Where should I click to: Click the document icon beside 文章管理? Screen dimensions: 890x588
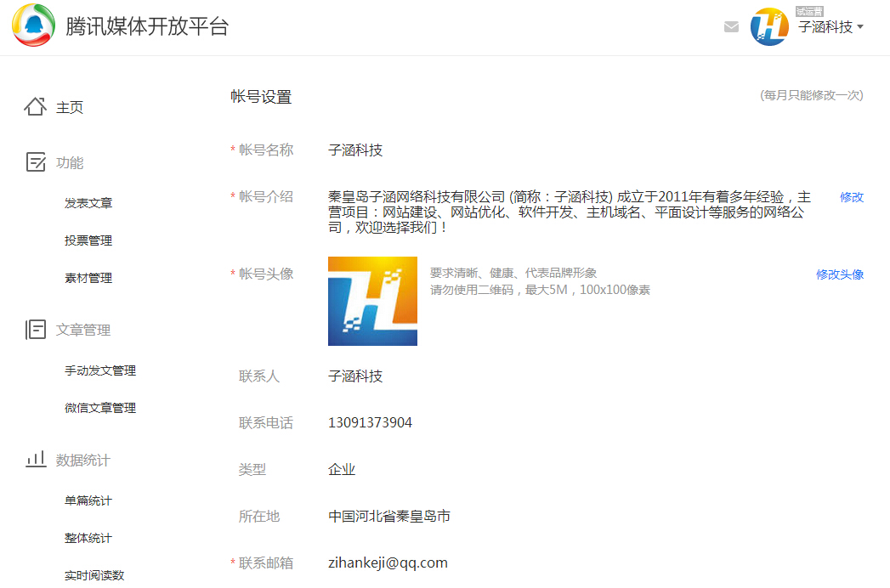[35, 330]
